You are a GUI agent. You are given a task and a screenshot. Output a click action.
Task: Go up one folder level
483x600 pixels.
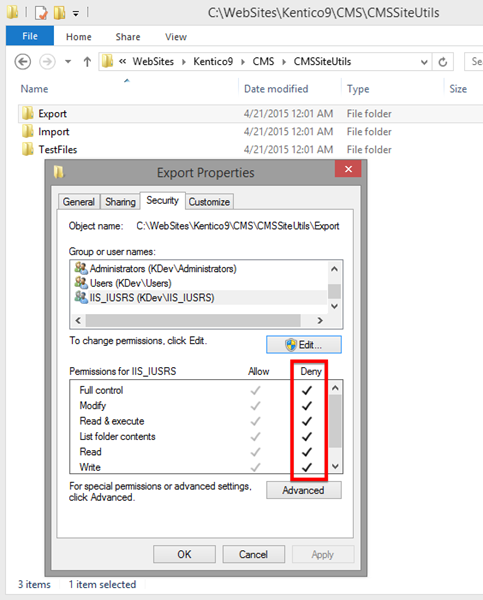(x=87, y=62)
